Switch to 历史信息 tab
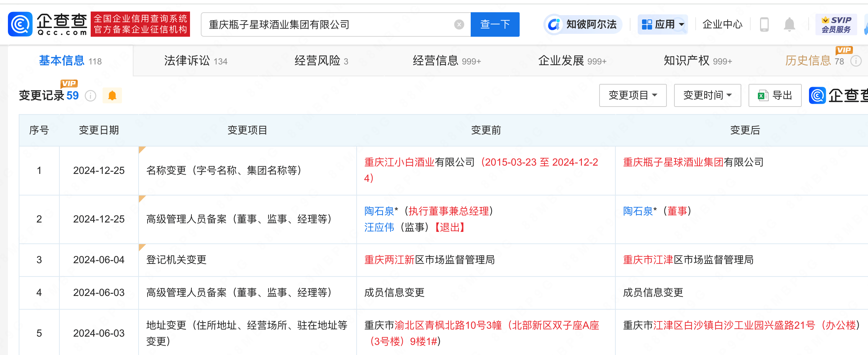The width and height of the screenshot is (868, 355). pos(815,61)
